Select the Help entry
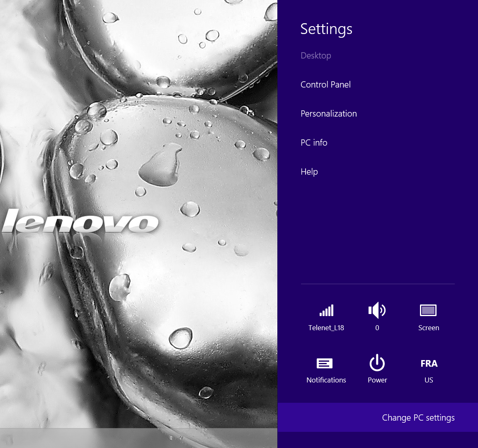478x448 pixels. [309, 172]
